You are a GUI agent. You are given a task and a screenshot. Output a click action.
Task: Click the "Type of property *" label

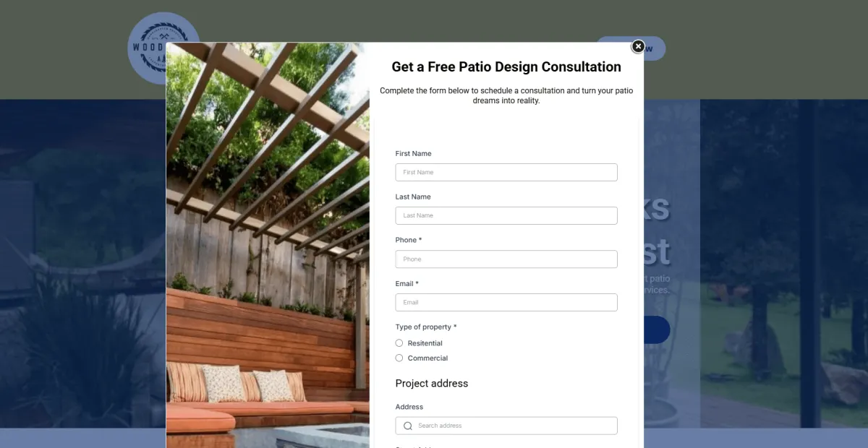(x=426, y=327)
